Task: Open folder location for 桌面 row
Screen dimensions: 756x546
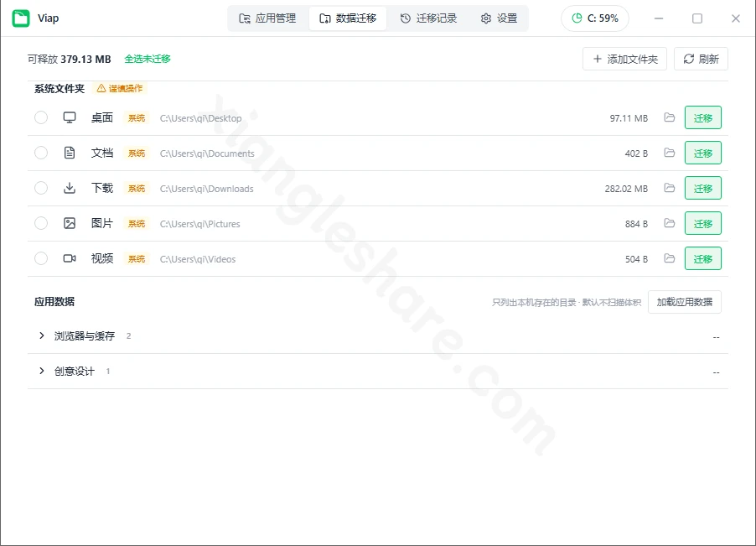Action: click(x=669, y=117)
